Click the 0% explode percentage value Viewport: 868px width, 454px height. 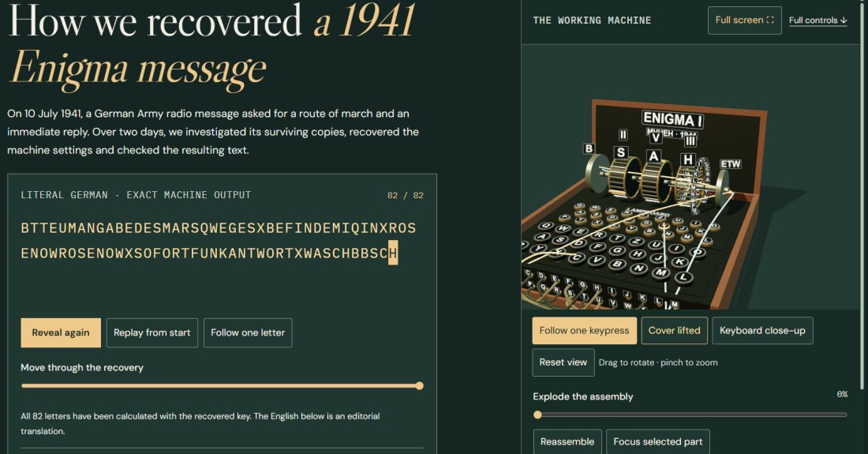842,394
